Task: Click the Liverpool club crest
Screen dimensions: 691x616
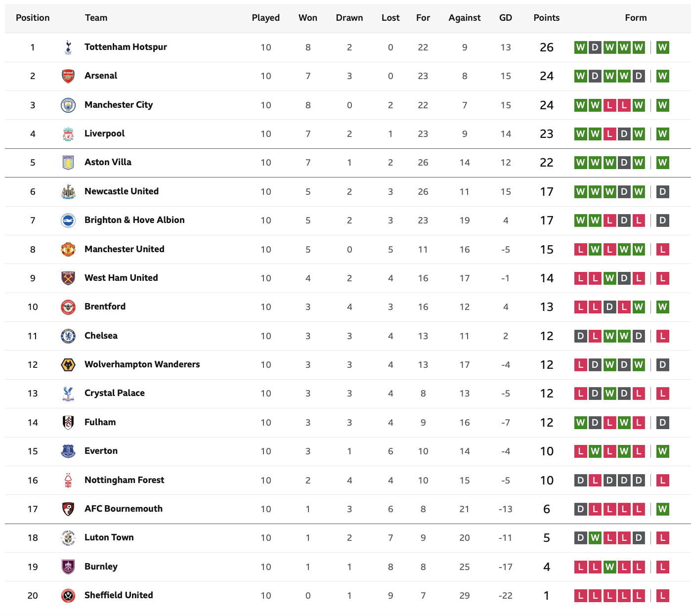Action: coord(68,134)
